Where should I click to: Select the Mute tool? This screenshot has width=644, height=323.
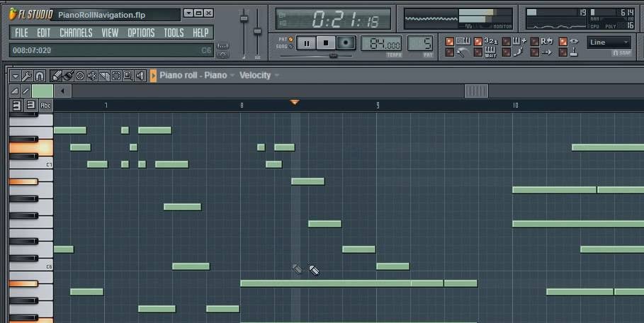click(92, 76)
